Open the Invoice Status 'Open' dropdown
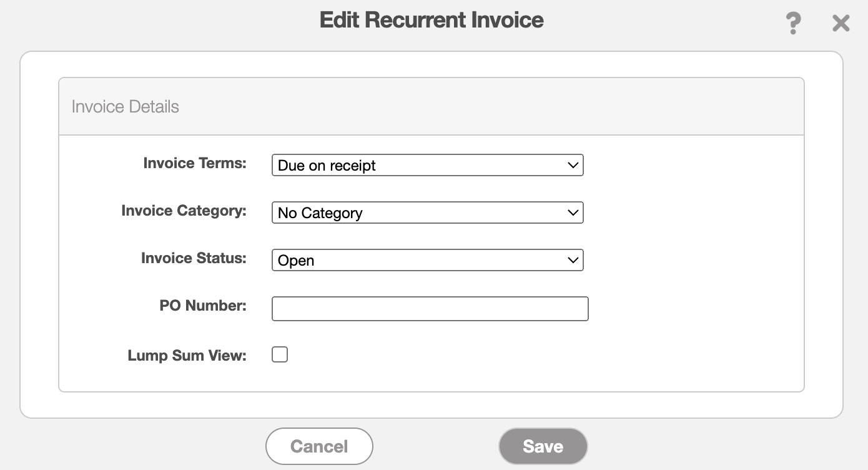 (427, 260)
